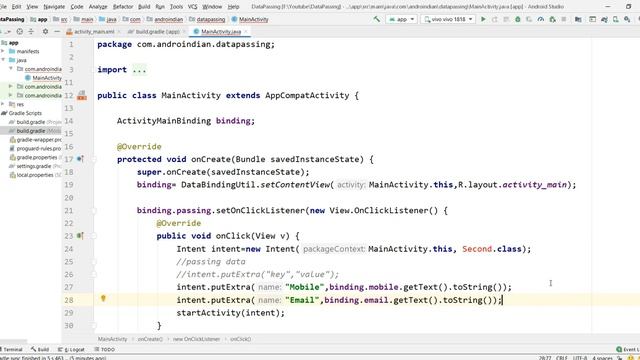
Task: Click the Attach Debugger to process icon
Action: 552,19
